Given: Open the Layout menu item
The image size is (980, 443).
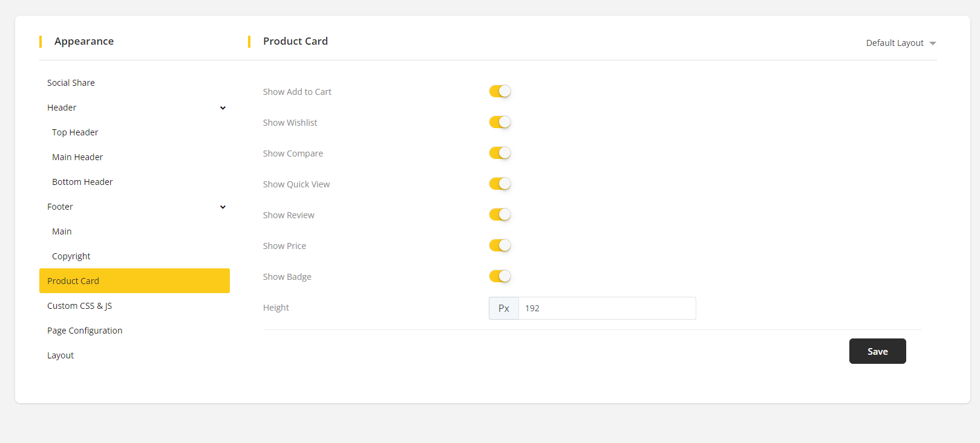Looking at the screenshot, I should 60,355.
